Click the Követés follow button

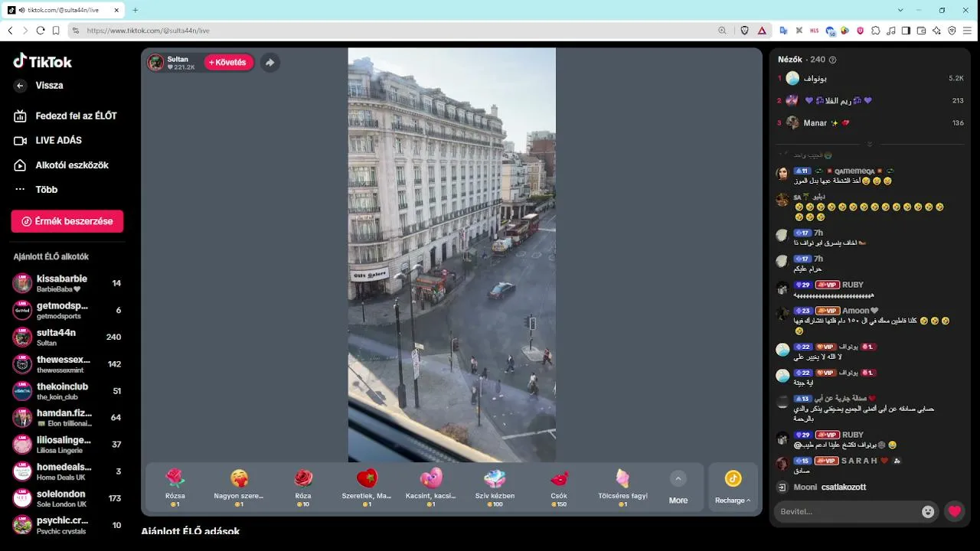tap(229, 63)
